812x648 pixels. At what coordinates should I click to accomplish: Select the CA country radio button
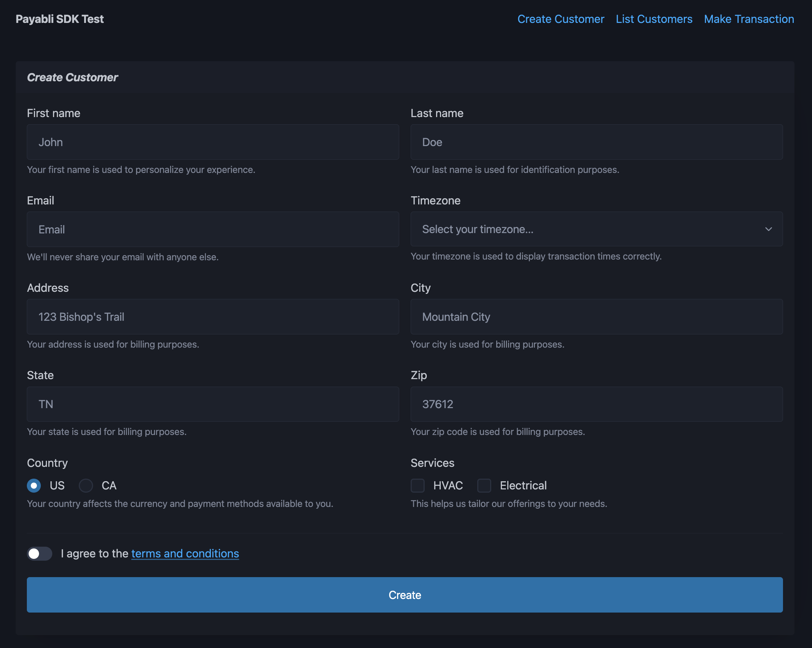[x=86, y=486]
